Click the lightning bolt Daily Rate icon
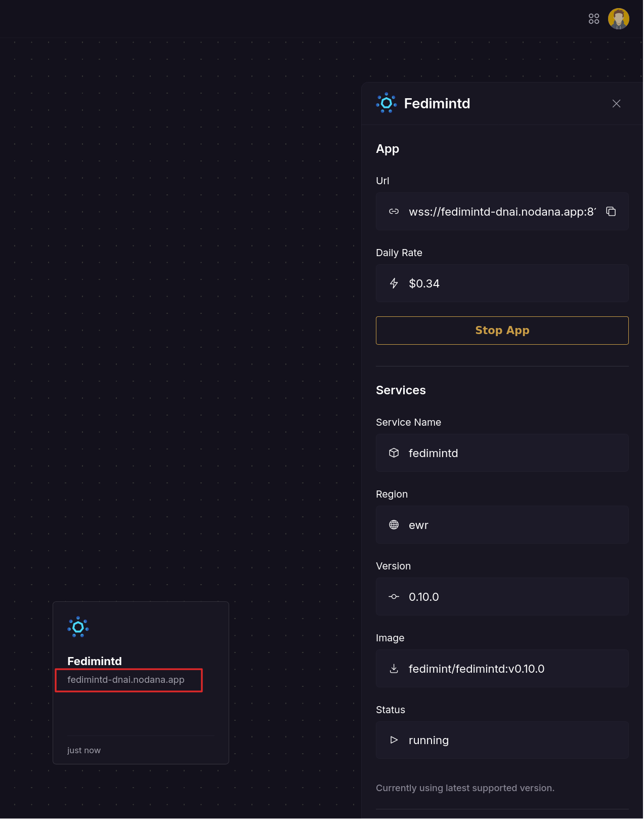 [394, 283]
